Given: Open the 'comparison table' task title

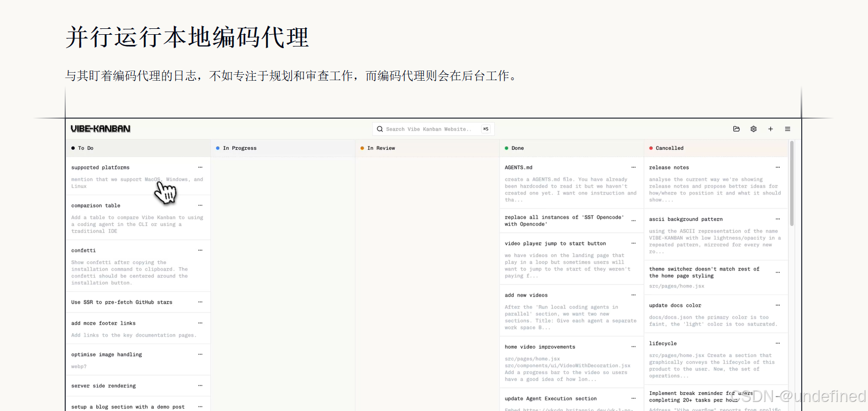Looking at the screenshot, I should 96,205.
